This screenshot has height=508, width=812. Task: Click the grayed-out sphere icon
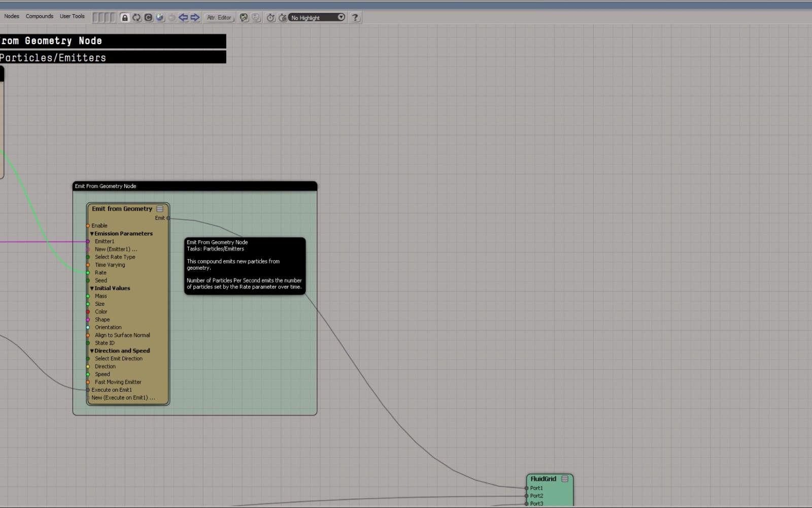click(x=172, y=17)
